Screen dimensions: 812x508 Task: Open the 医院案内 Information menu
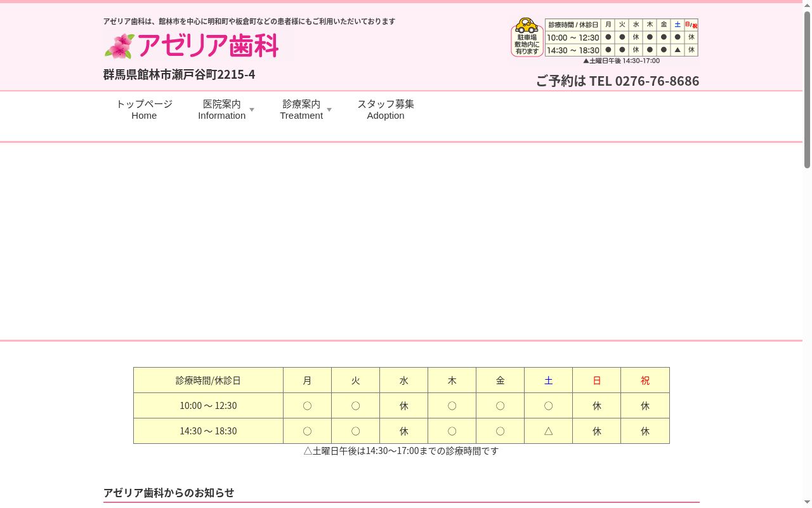[221, 109]
